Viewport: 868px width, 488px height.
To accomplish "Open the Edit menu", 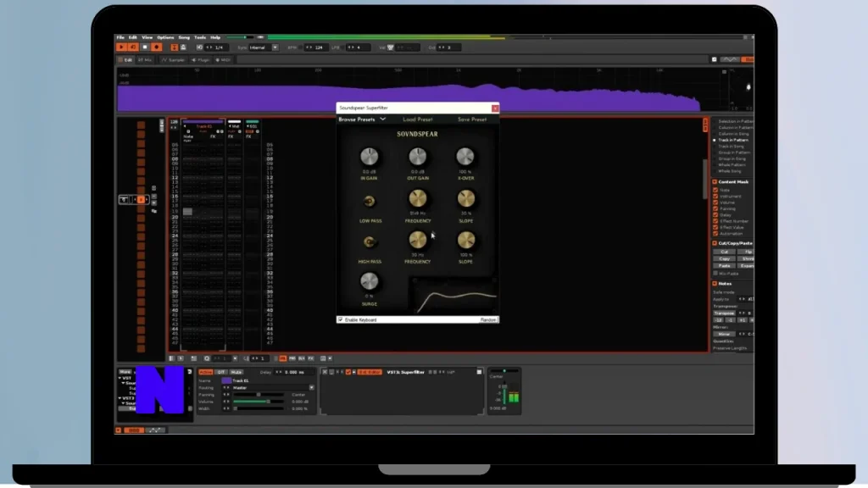I will pyautogui.click(x=133, y=37).
